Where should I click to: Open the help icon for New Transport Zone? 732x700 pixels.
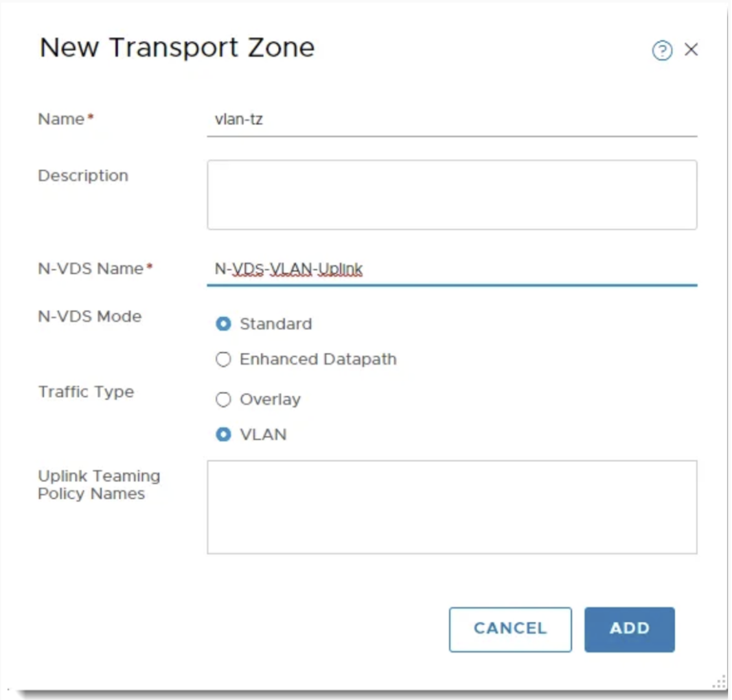(x=661, y=50)
